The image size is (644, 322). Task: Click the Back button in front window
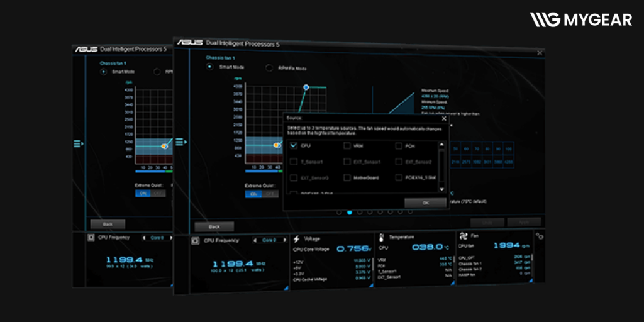click(214, 226)
